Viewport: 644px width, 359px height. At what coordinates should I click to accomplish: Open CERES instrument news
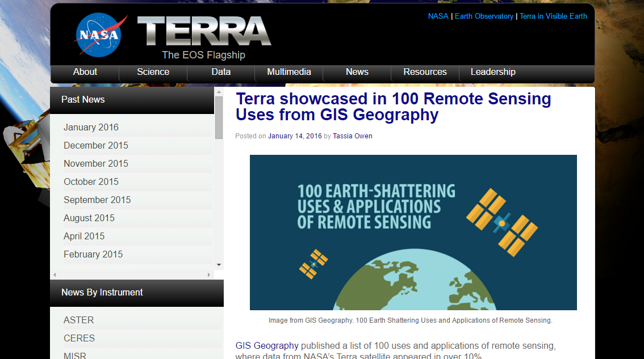click(80, 338)
